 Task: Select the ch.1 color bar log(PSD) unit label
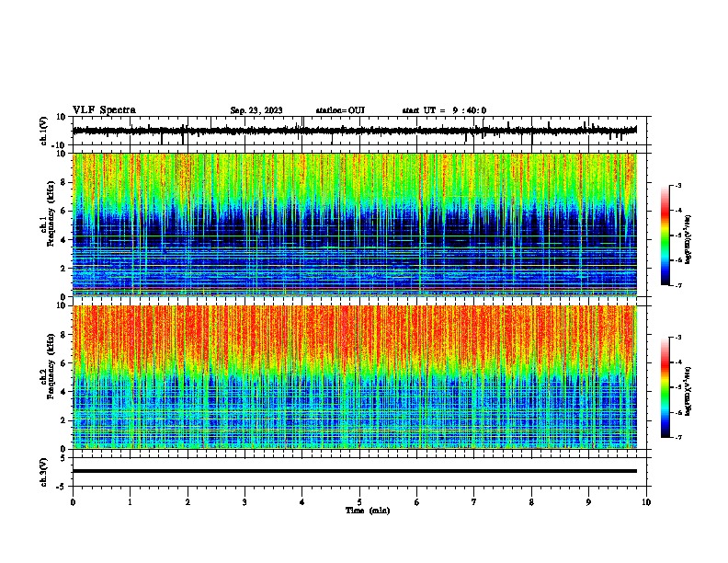click(688, 239)
